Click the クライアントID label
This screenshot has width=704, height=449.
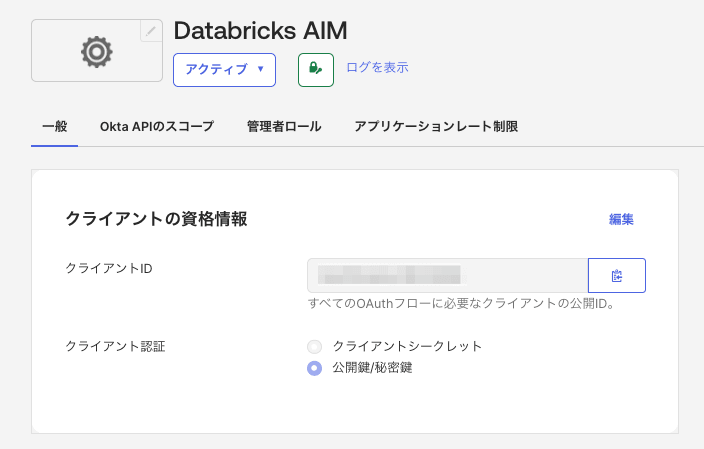[109, 269]
